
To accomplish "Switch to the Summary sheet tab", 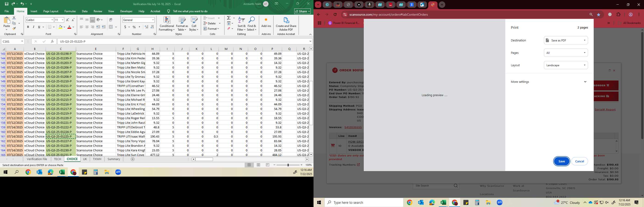I will [x=114, y=159].
